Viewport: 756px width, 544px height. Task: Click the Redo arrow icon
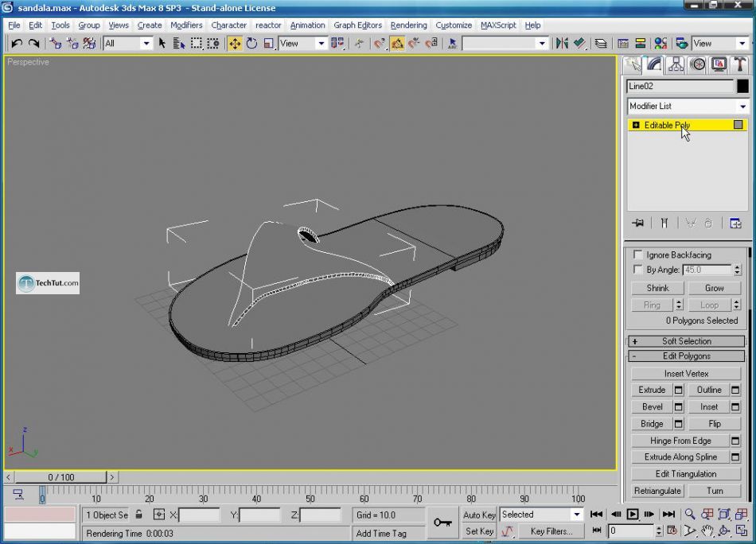point(33,44)
